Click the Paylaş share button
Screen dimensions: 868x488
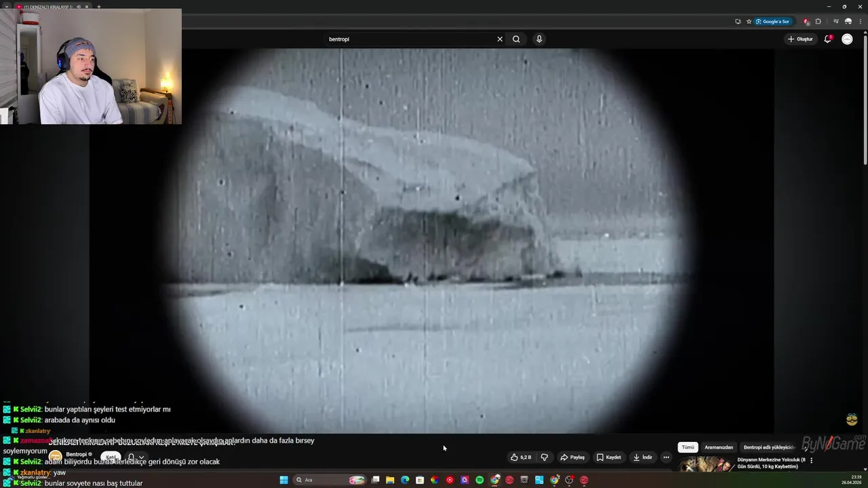(572, 457)
